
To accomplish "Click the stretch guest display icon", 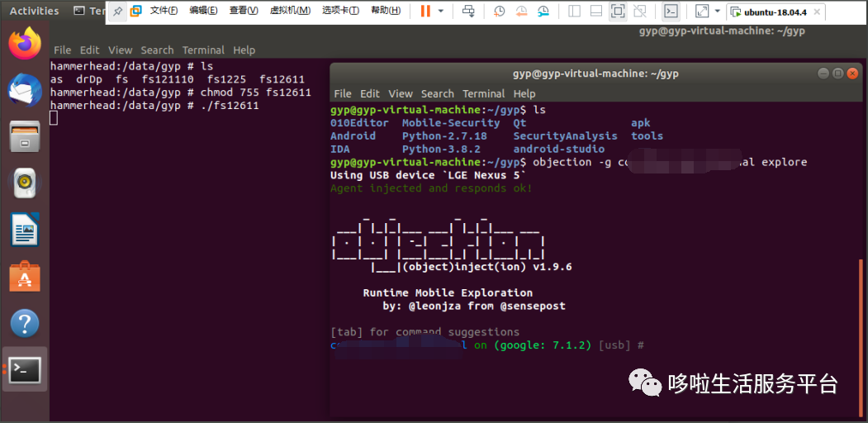I will (x=702, y=11).
